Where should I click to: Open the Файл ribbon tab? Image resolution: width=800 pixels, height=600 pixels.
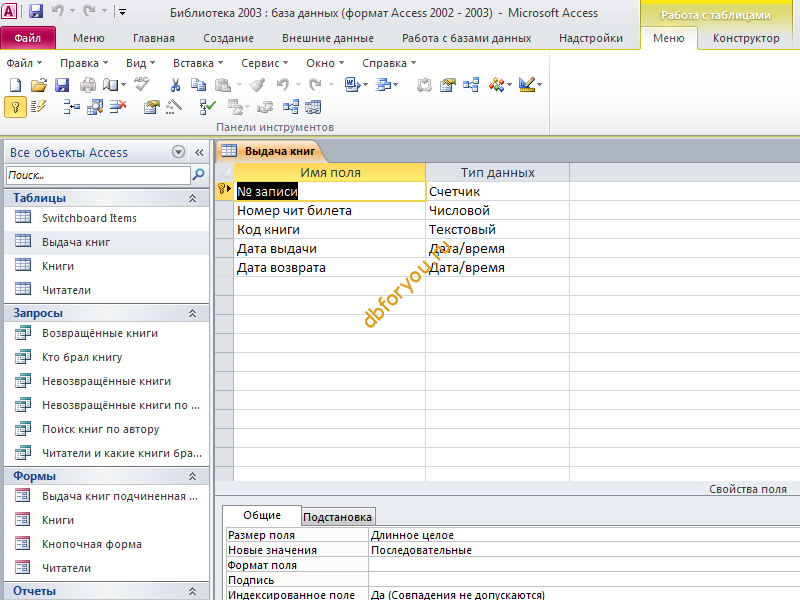tap(28, 38)
